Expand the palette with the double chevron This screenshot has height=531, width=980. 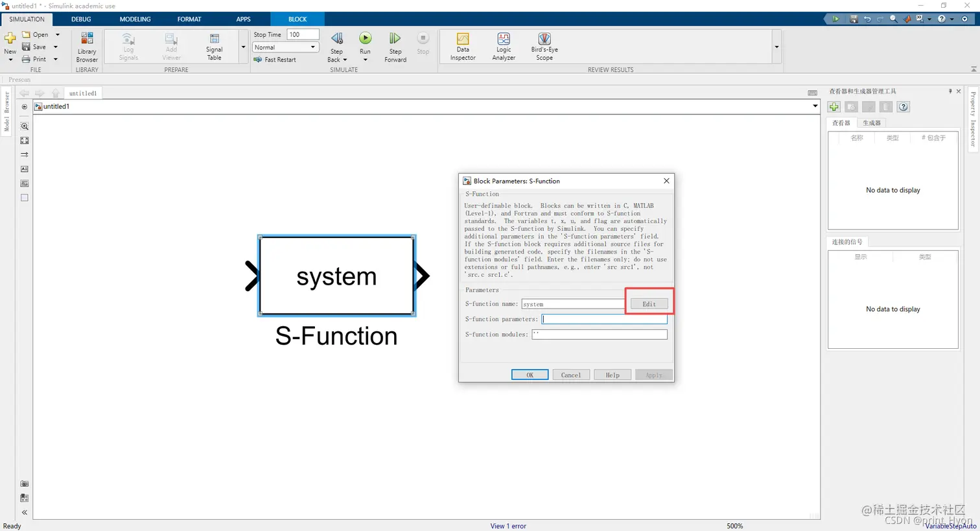tap(25, 512)
